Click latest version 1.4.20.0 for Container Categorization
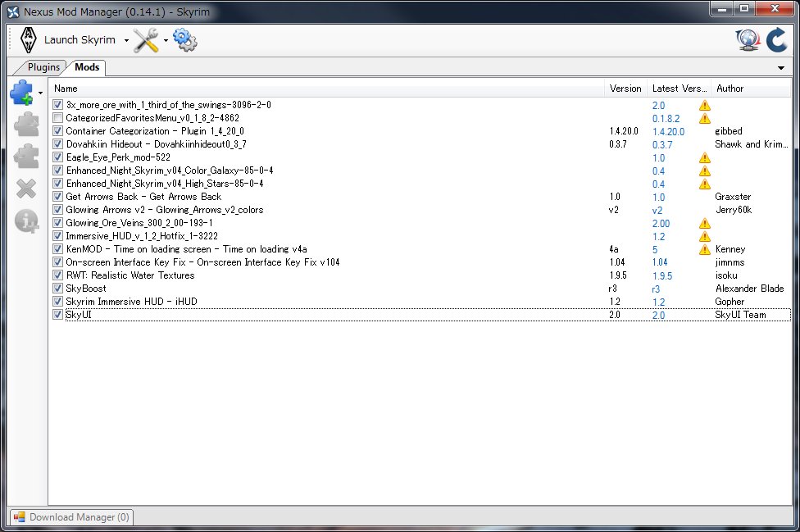 point(668,132)
